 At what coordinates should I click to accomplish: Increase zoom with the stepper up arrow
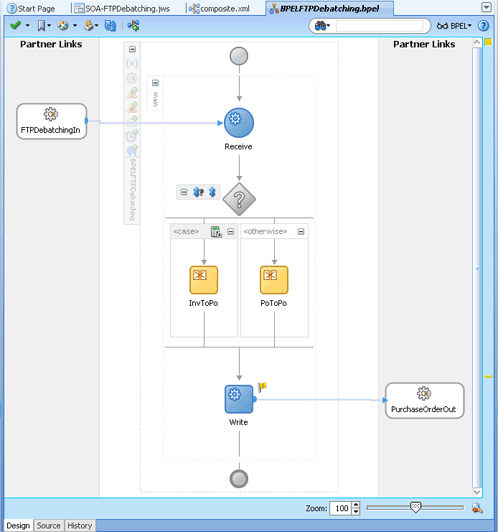point(356,505)
